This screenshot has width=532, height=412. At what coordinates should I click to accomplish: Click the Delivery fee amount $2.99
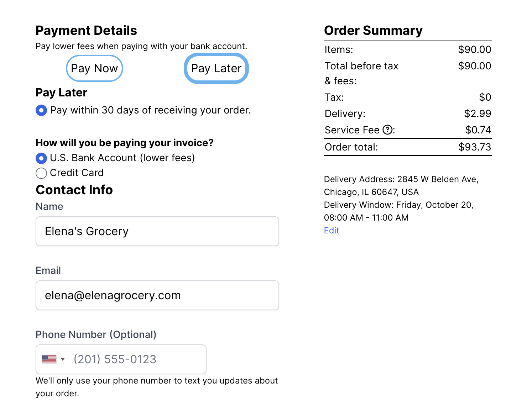478,114
